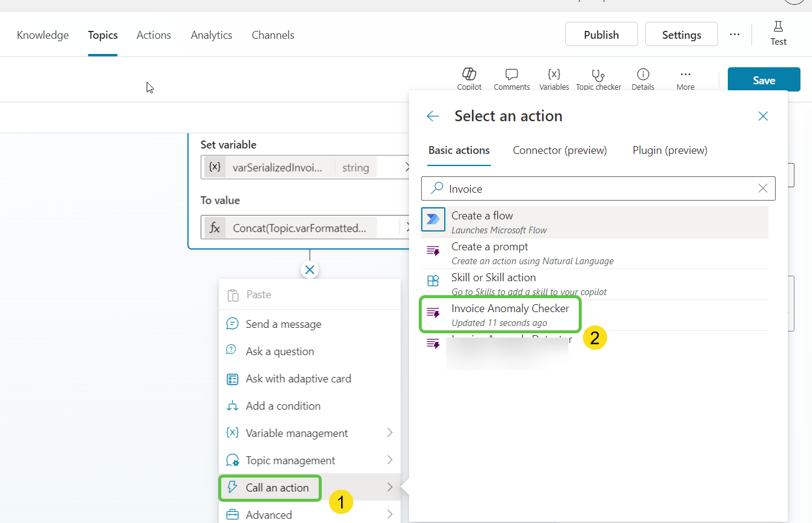The width and height of the screenshot is (812, 523).
Task: Click the Publish button
Action: click(x=601, y=35)
